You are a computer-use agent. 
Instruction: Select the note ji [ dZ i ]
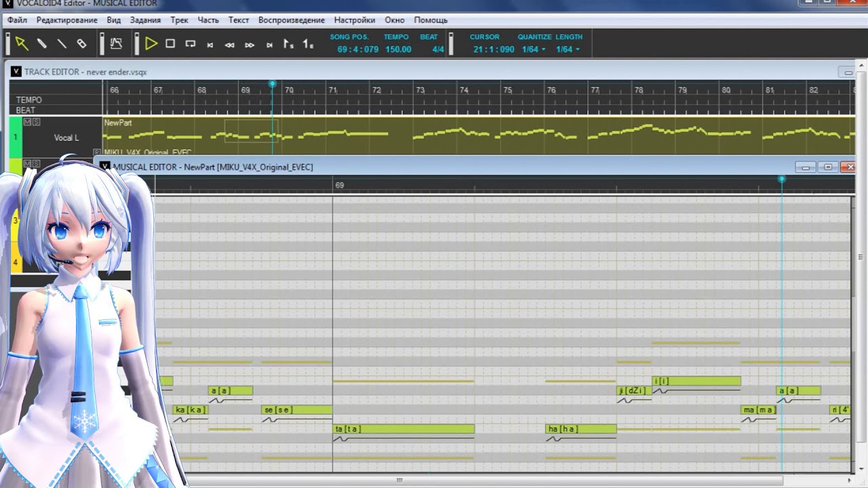click(634, 390)
